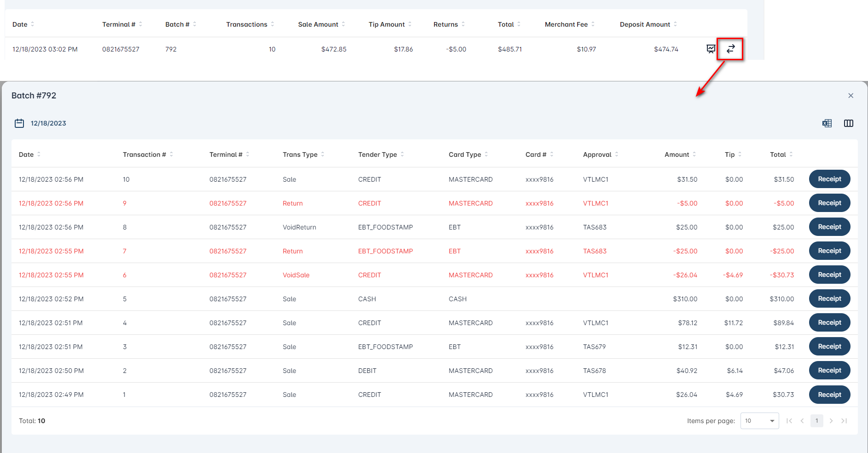Open the batch chart view icon
The height and width of the screenshot is (453, 868).
tap(710, 49)
